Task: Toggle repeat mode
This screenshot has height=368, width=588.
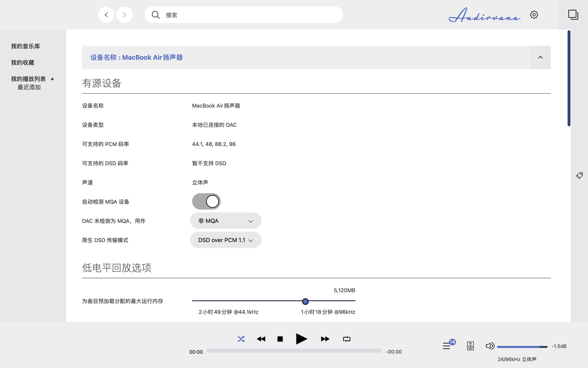Action: 347,339
